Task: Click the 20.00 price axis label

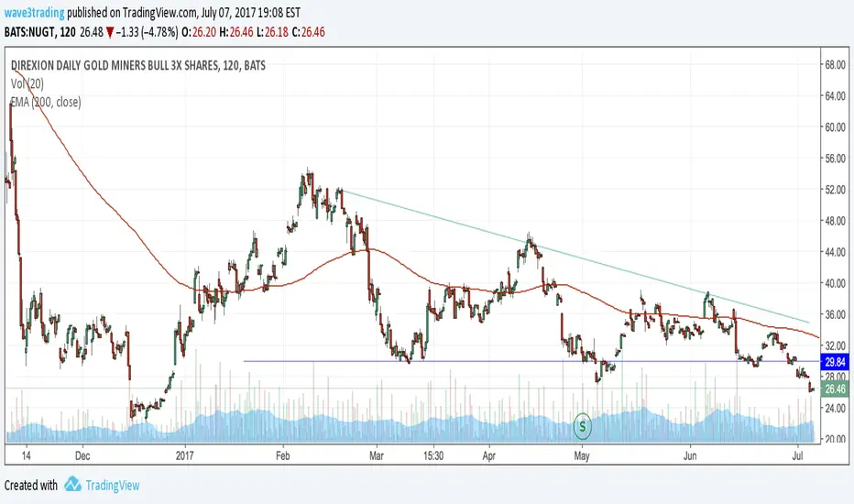Action: tap(835, 439)
